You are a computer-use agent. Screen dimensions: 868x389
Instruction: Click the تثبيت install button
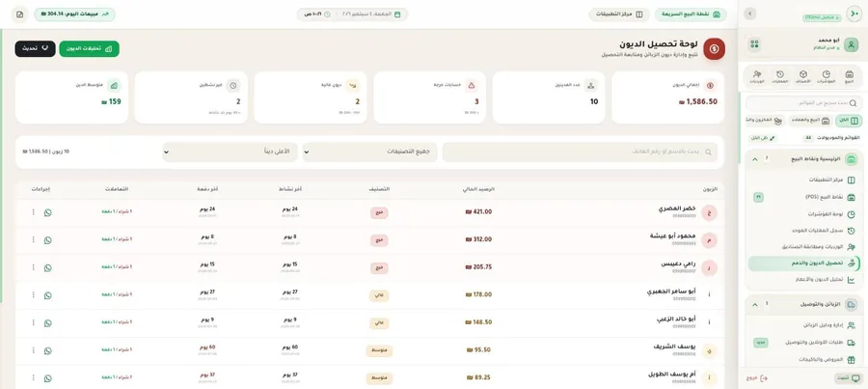point(848,378)
